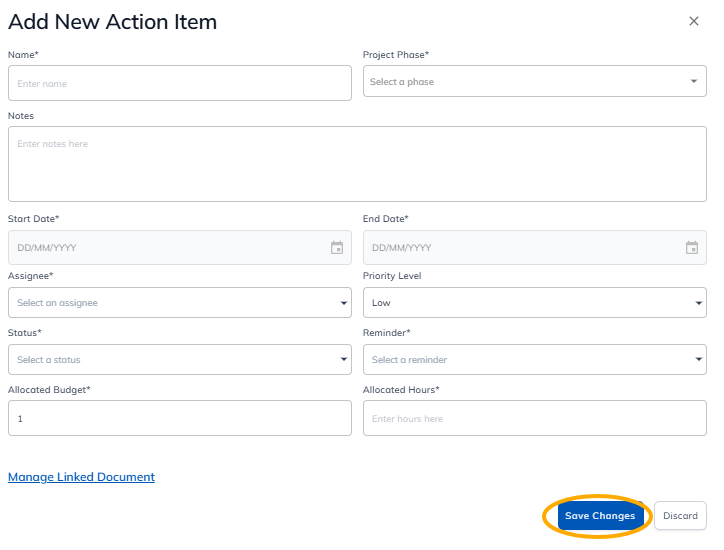Click the Project Phase dropdown arrow
This screenshot has width=724, height=550.
coord(695,82)
